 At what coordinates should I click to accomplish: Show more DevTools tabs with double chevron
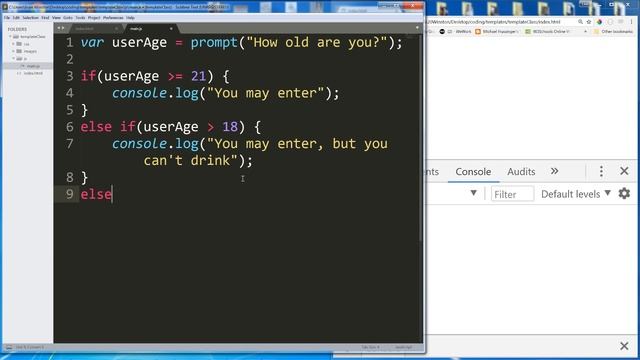click(x=554, y=171)
